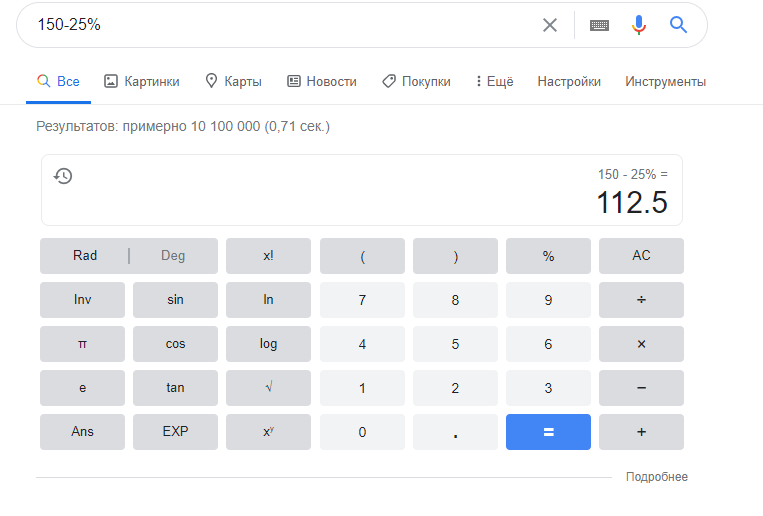
Task: Click the "150 - 25% =" expression text
Action: (x=633, y=174)
